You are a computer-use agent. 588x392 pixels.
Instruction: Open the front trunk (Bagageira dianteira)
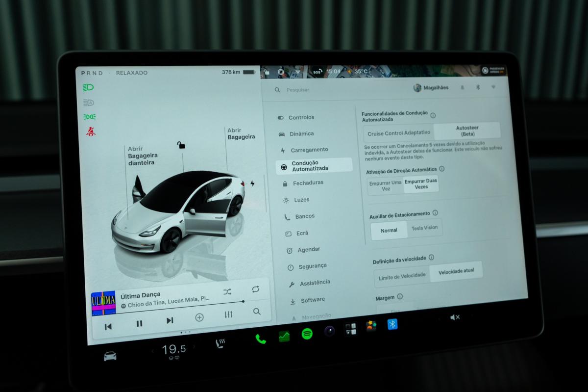tap(142, 156)
